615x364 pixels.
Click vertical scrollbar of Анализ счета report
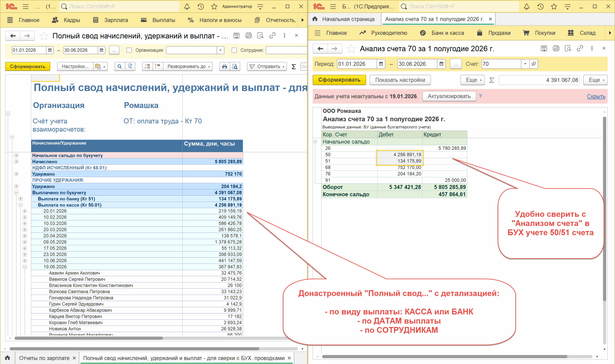click(604, 209)
